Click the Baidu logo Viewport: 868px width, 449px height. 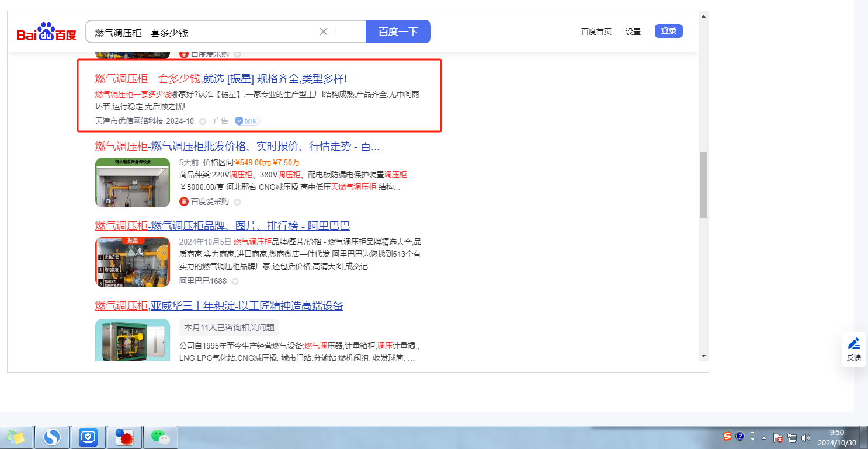click(x=46, y=33)
